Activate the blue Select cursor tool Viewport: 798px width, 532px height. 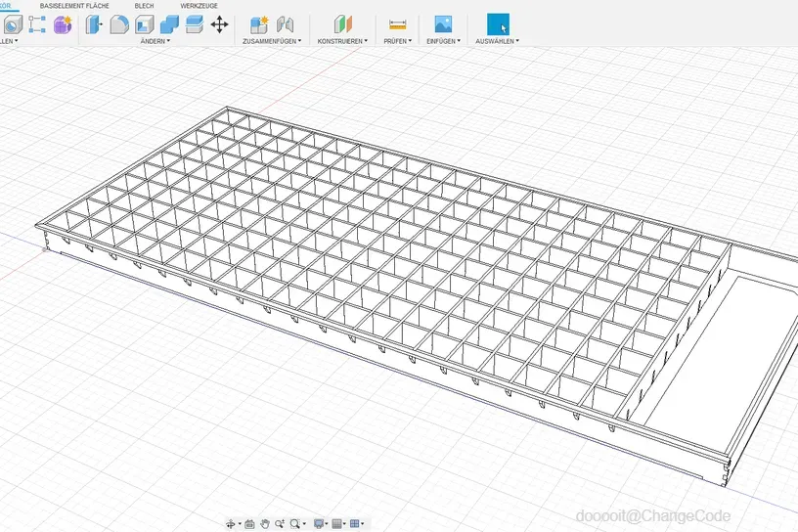pos(498,24)
